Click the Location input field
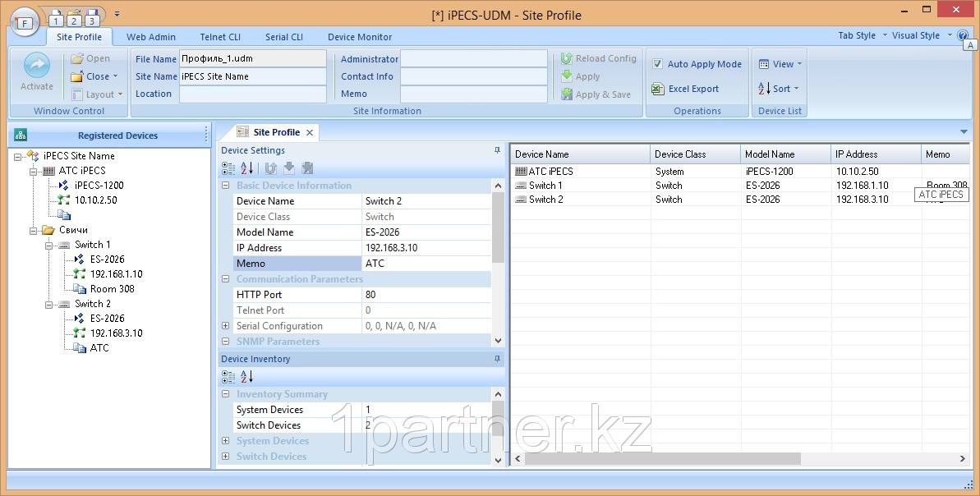The height and width of the screenshot is (496, 980). tap(252, 94)
